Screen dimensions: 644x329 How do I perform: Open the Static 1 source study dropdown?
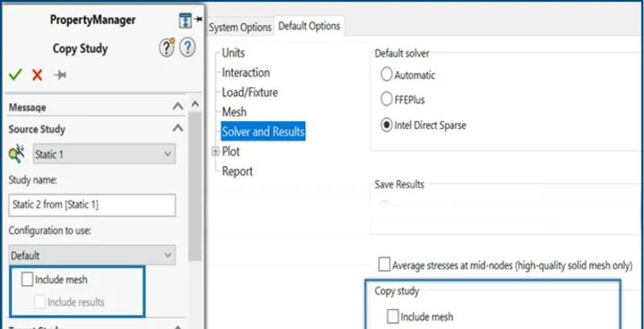tap(104, 154)
